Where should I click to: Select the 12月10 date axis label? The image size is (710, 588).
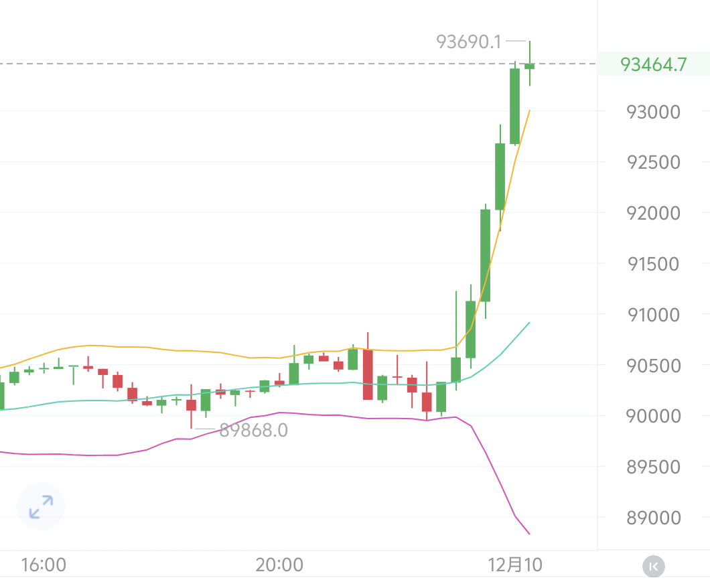(x=515, y=565)
